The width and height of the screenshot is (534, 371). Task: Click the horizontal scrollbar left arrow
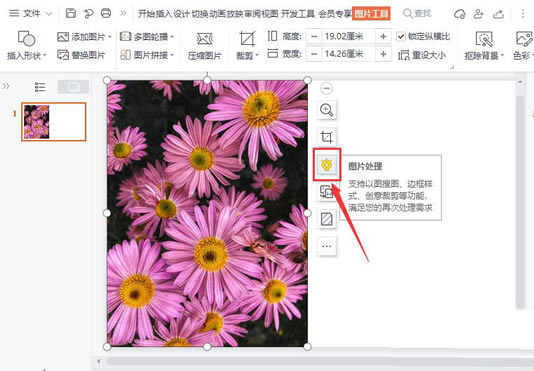99,361
